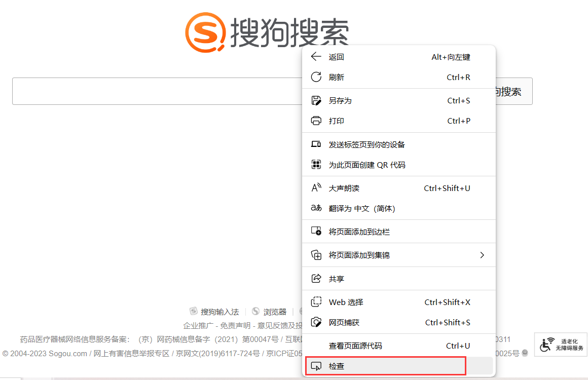This screenshot has width=588, height=380.
Task: Select 检查 at the menu bottom
Action: coord(398,366)
